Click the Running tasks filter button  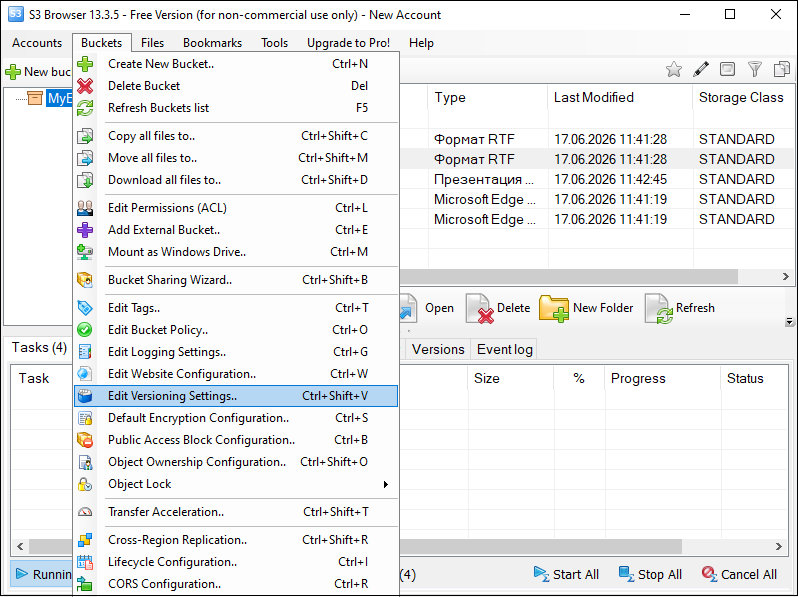point(42,575)
